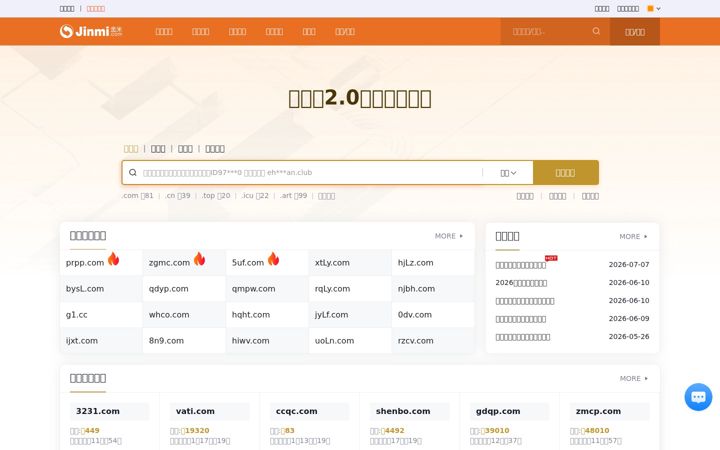This screenshot has width=720, height=450.
Task: Click MORE in the dated news panel
Action: 630,236
